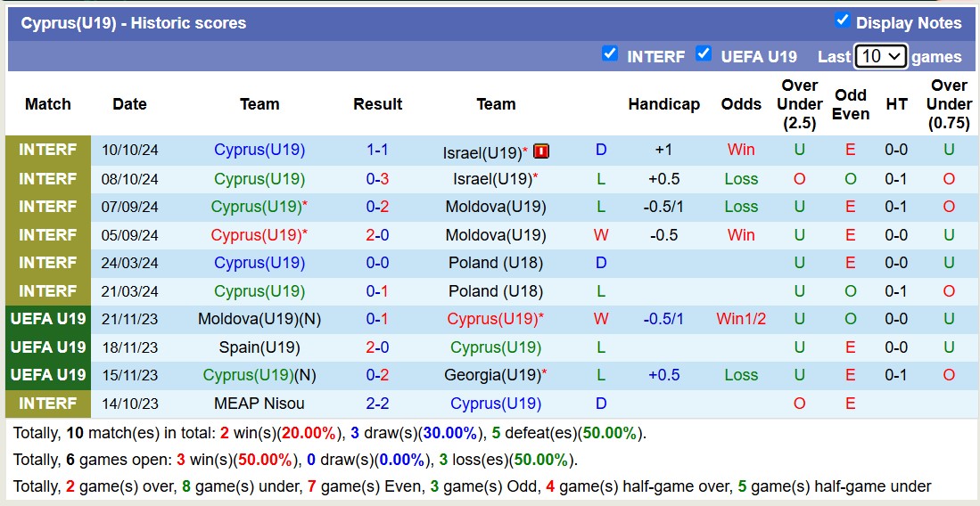Select the MEAP Nisou team name
The height and width of the screenshot is (506, 980).
click(x=259, y=404)
